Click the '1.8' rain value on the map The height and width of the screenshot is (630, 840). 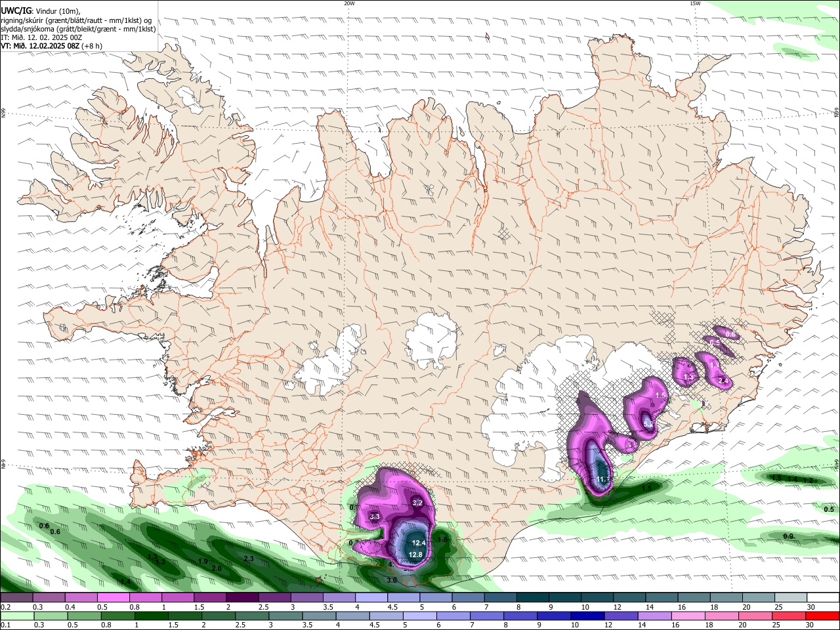442,540
